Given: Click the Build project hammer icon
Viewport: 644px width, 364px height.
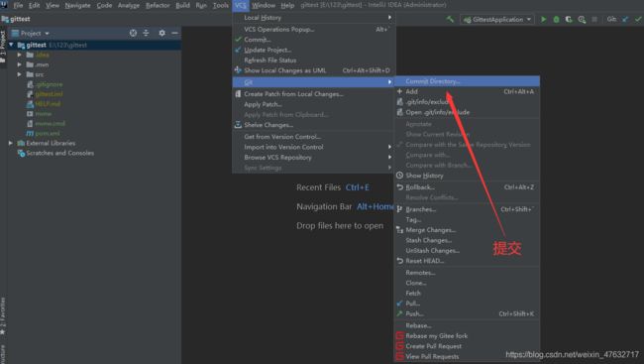Looking at the screenshot, I should tap(450, 19).
